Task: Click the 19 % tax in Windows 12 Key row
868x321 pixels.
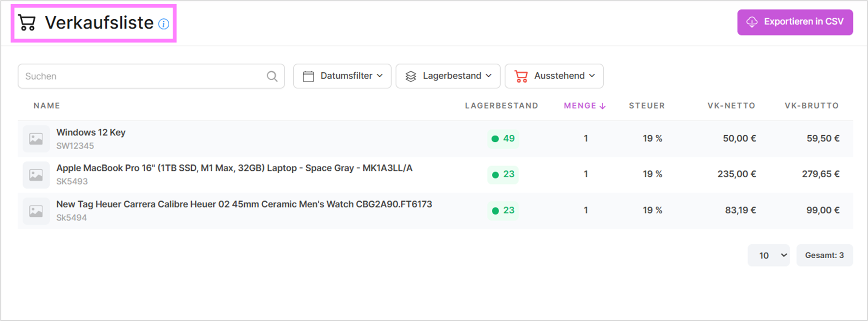Action: 652,139
